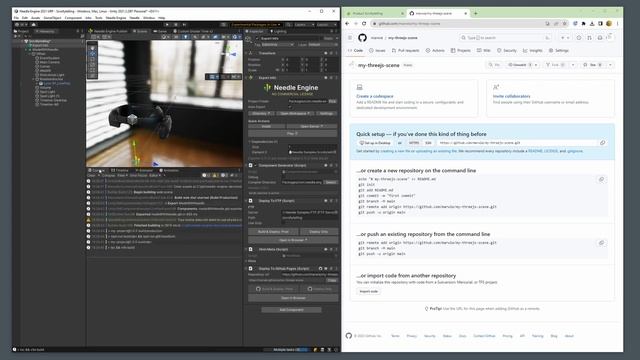Toggle the ExportInfo object active checkbox
This screenshot has height=360, width=640.
click(x=257, y=38)
